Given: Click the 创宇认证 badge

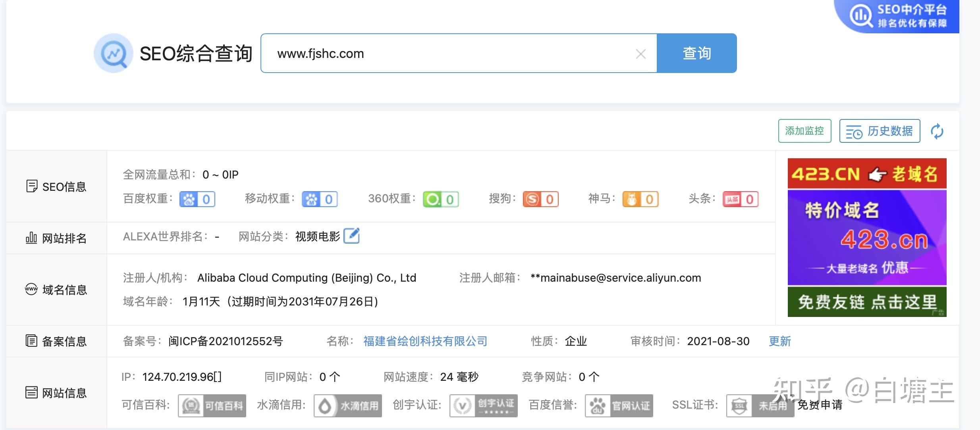Looking at the screenshot, I should pos(484,405).
